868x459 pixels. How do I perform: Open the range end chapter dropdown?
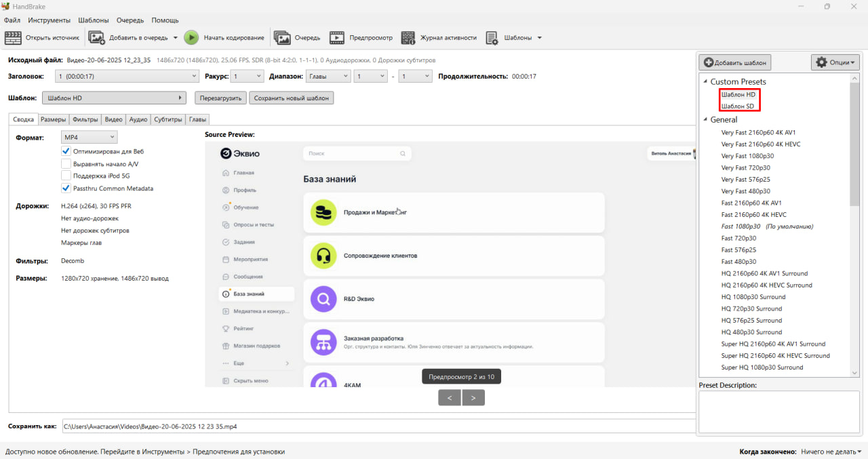coord(415,77)
